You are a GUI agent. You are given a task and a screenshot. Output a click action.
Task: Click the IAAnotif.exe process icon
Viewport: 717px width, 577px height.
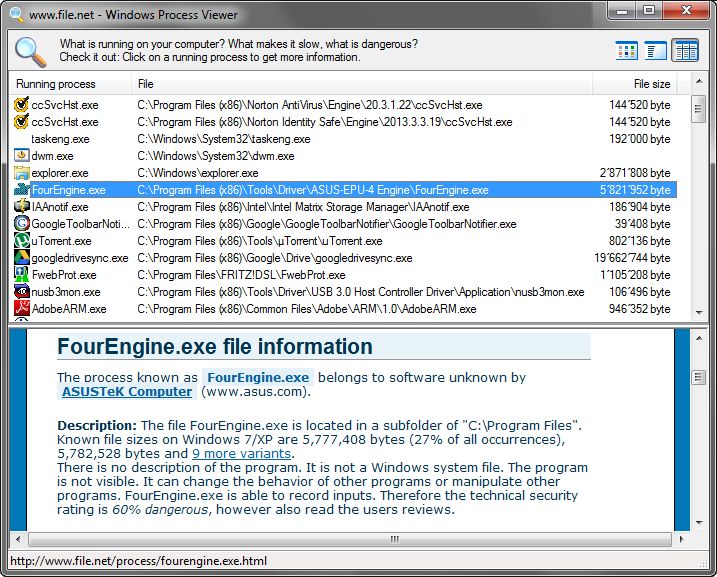pos(21,207)
